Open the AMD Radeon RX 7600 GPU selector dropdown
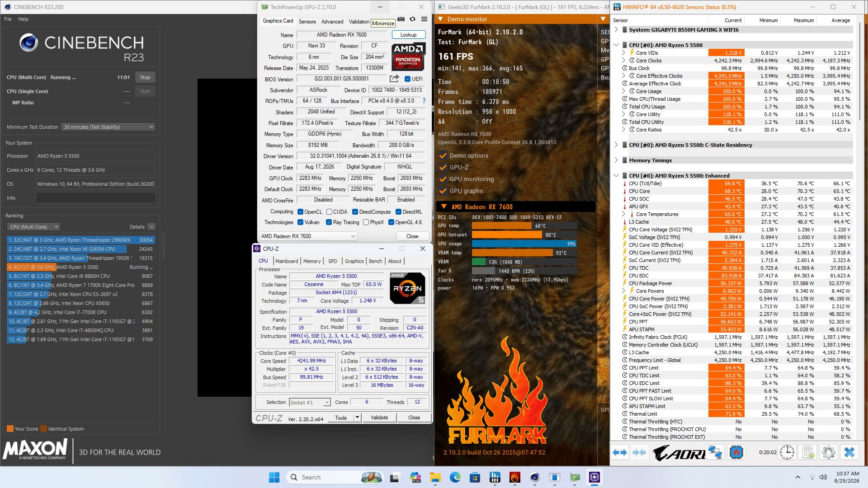The image size is (868, 488). coord(308,236)
